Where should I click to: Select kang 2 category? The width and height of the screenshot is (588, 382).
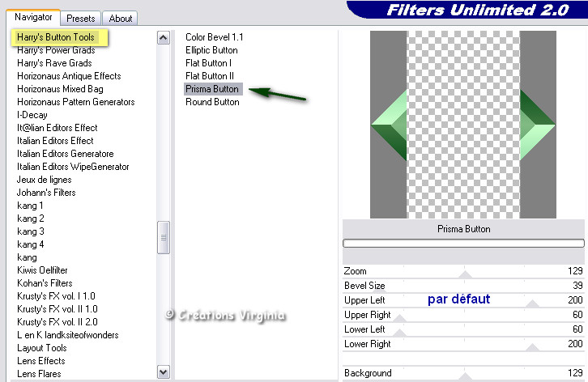31,219
